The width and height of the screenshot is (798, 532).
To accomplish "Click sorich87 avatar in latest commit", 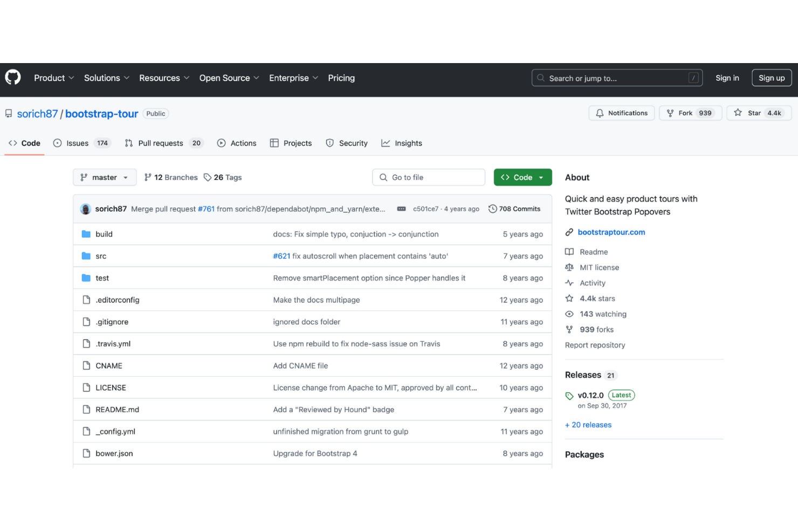I will (x=86, y=209).
